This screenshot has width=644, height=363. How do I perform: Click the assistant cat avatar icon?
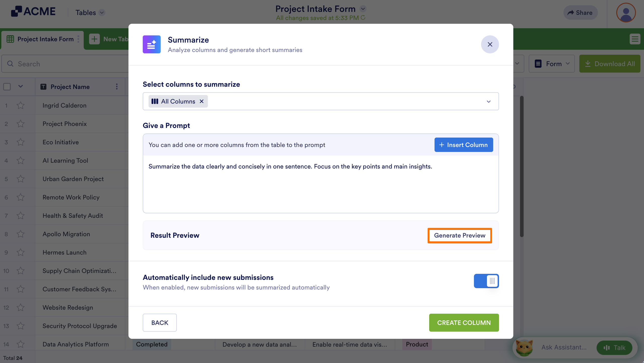coord(524,347)
